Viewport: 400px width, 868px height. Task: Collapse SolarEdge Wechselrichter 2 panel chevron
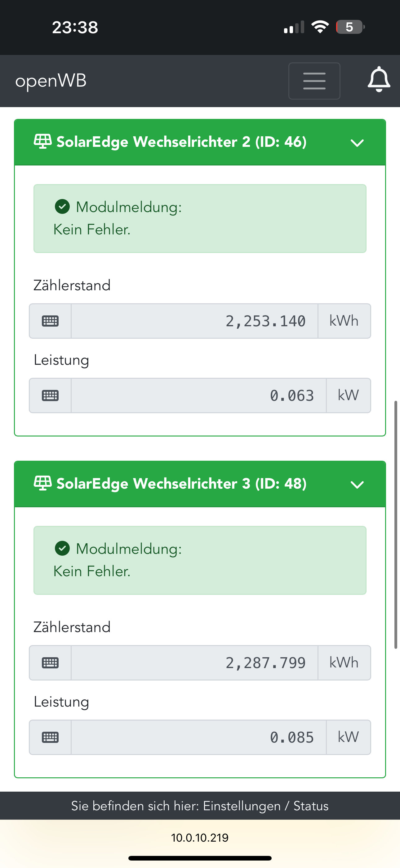tap(357, 143)
